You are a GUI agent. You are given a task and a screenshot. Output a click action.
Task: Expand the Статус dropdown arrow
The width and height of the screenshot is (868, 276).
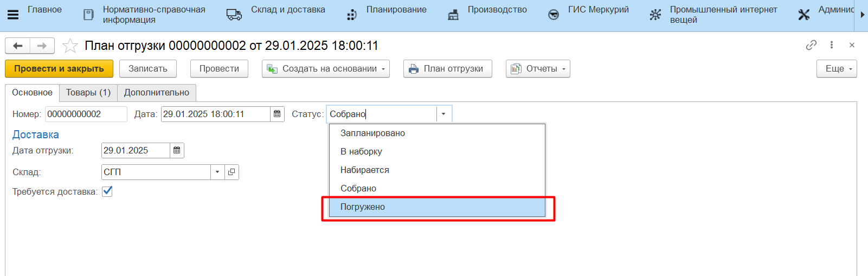pyautogui.click(x=443, y=114)
